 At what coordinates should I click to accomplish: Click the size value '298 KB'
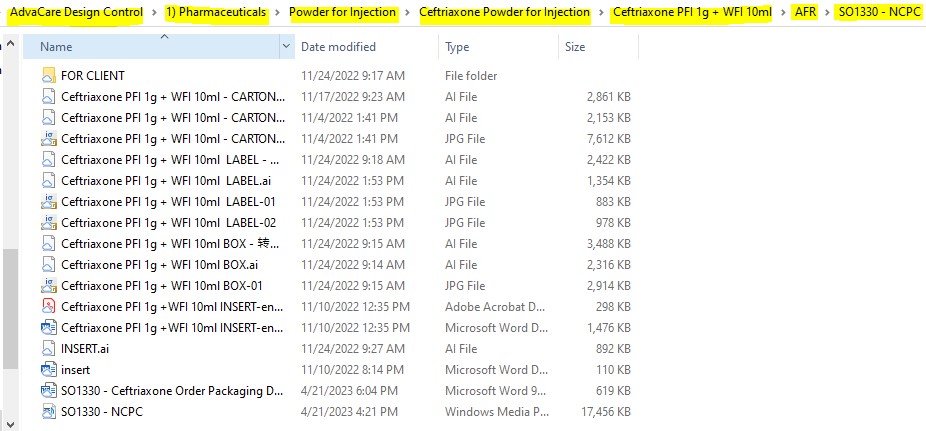pyautogui.click(x=613, y=306)
